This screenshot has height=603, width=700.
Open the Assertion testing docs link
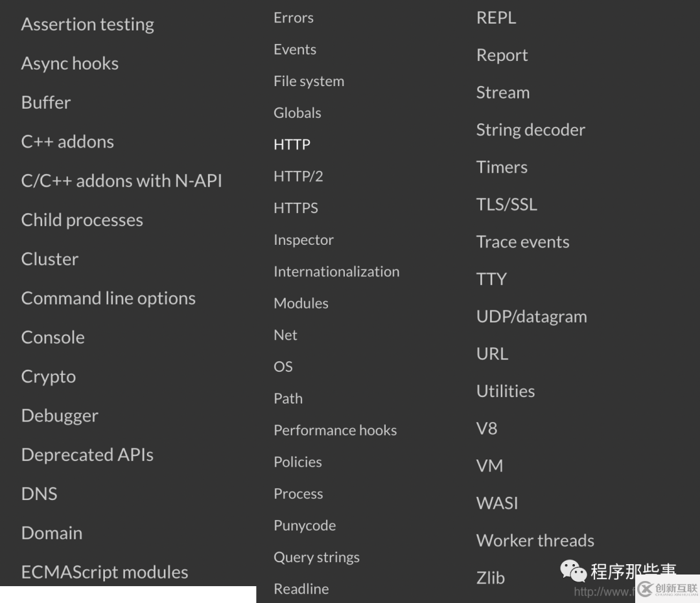coord(87,25)
